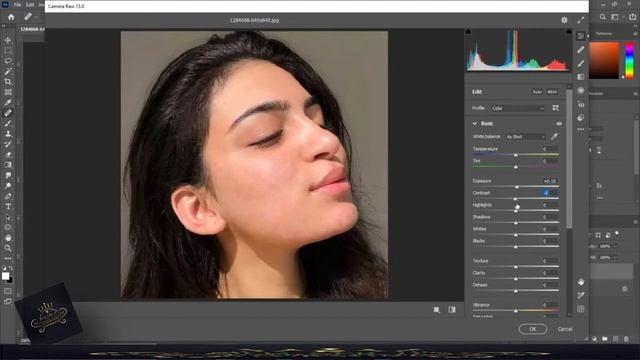Screen dimensions: 640x360
Task: Toggle highlight clipping warning in histogram
Action: pos(569,32)
